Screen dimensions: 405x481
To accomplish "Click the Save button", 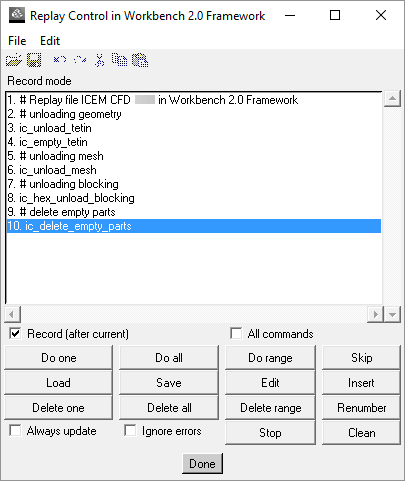I will tap(169, 383).
